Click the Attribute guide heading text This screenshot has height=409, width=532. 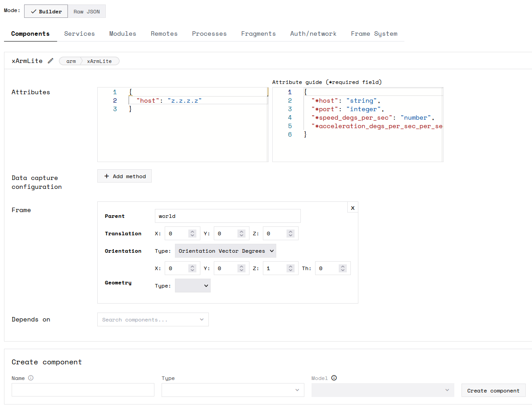point(327,82)
